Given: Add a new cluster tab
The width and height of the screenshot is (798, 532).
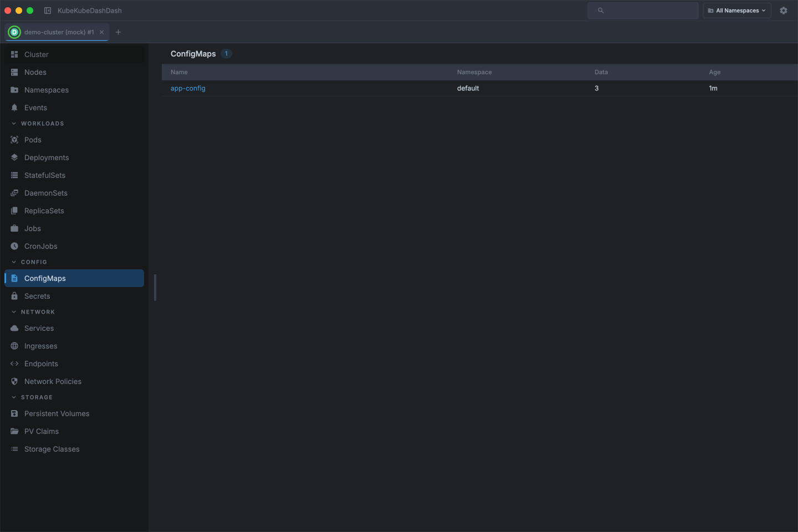Looking at the screenshot, I should point(118,32).
